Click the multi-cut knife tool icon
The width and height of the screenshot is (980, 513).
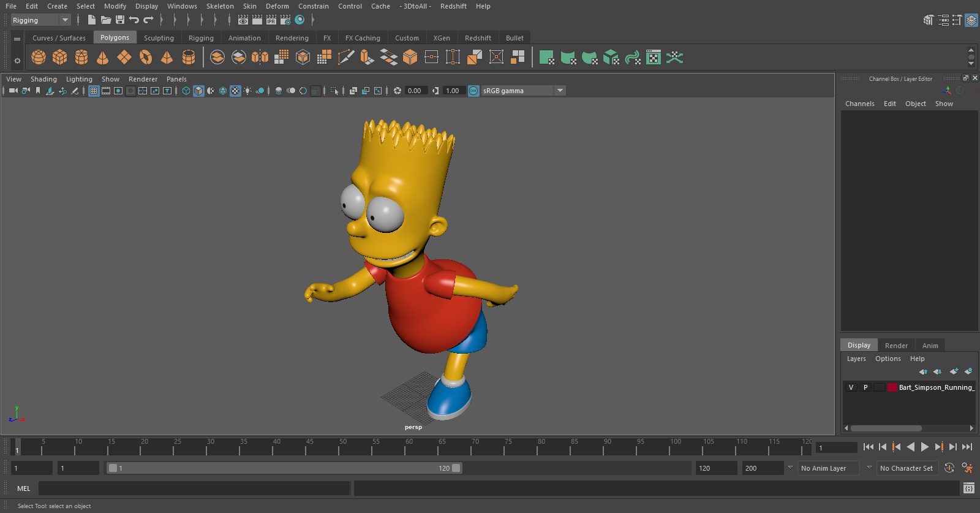[x=346, y=58]
